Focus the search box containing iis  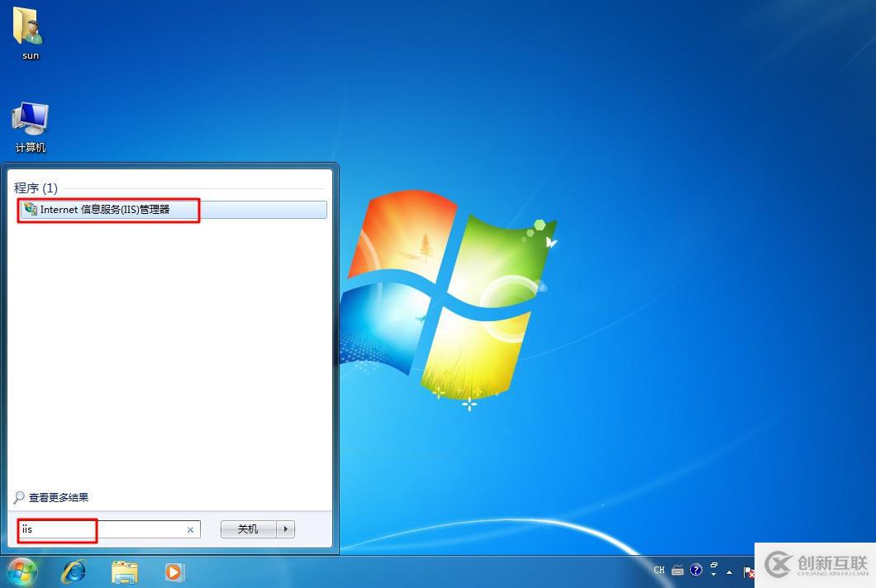(x=109, y=529)
